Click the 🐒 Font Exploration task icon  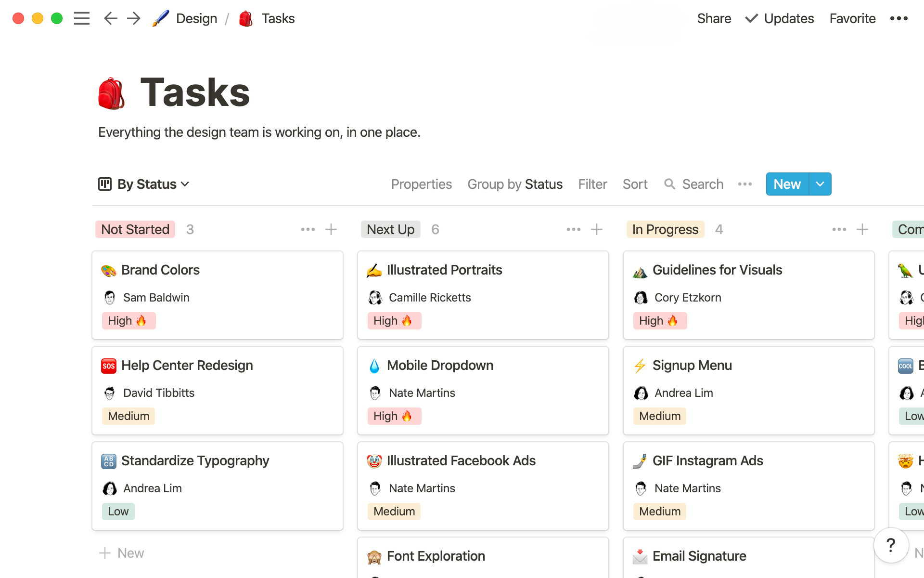374,555
